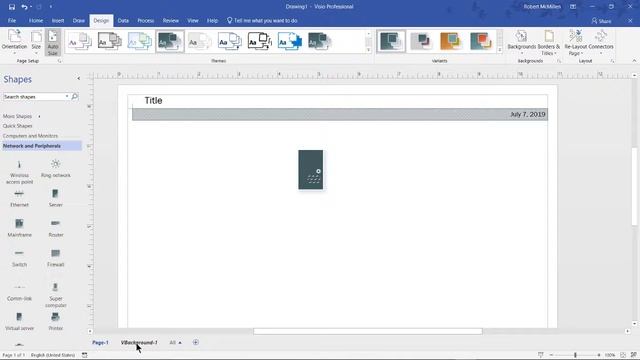Apply the second gray-outlined theme thumbnail

click(110, 41)
